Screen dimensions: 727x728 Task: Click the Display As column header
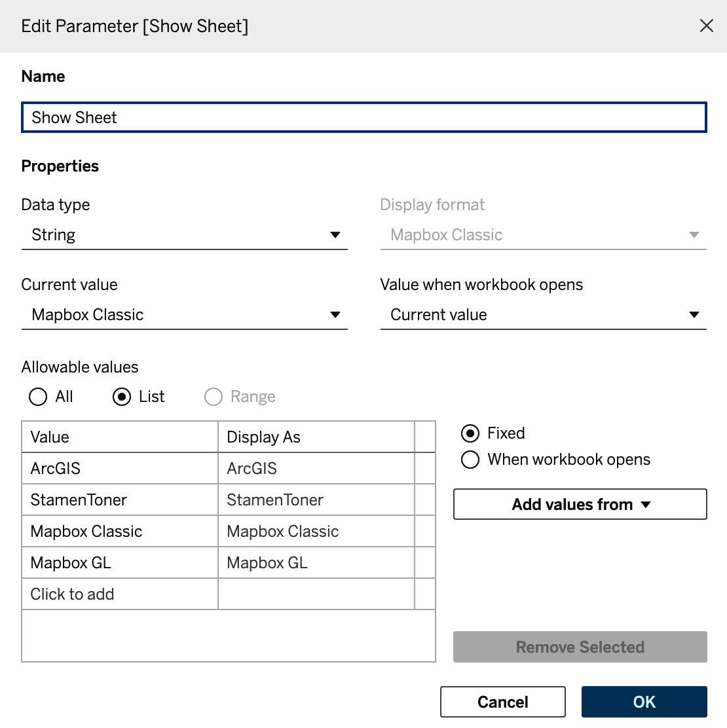(x=316, y=437)
